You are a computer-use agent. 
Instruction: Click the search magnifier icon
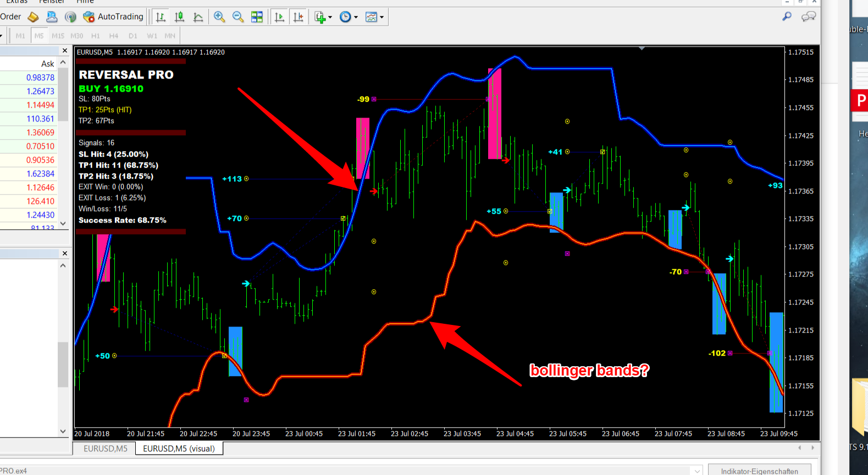pos(787,16)
